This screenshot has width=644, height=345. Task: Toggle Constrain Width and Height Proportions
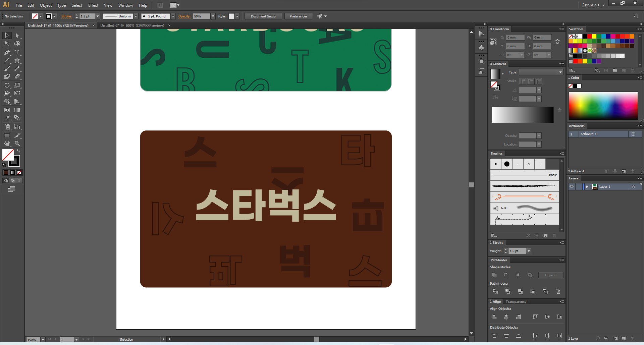(557, 42)
